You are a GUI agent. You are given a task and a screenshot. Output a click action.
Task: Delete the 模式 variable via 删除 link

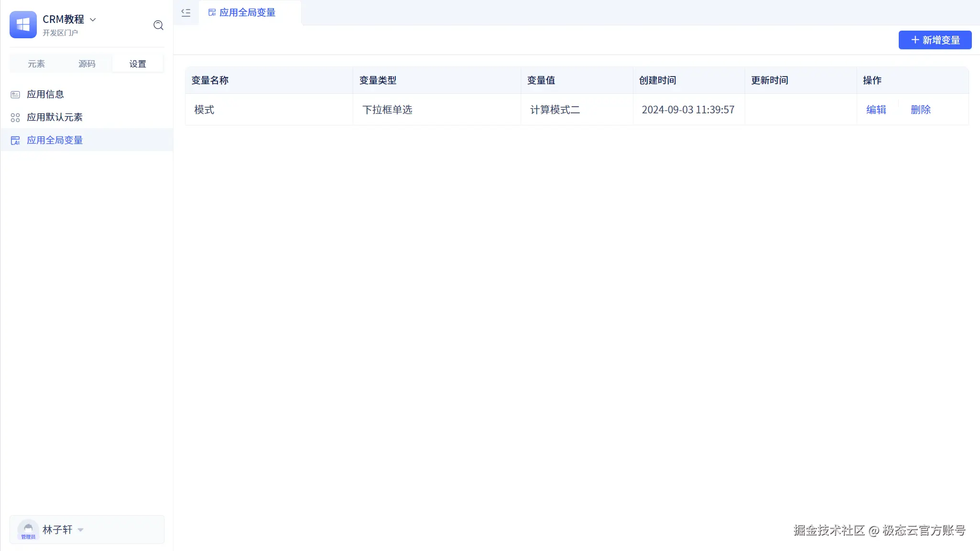pyautogui.click(x=920, y=110)
